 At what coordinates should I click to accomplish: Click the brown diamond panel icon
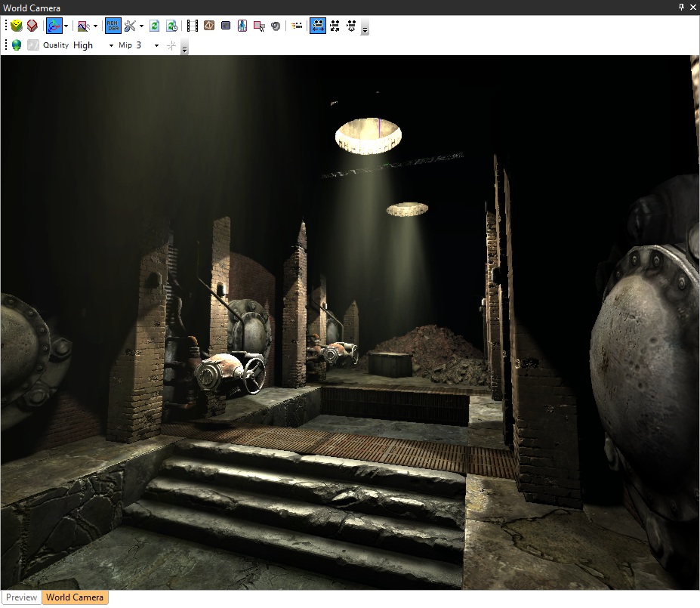(x=209, y=26)
